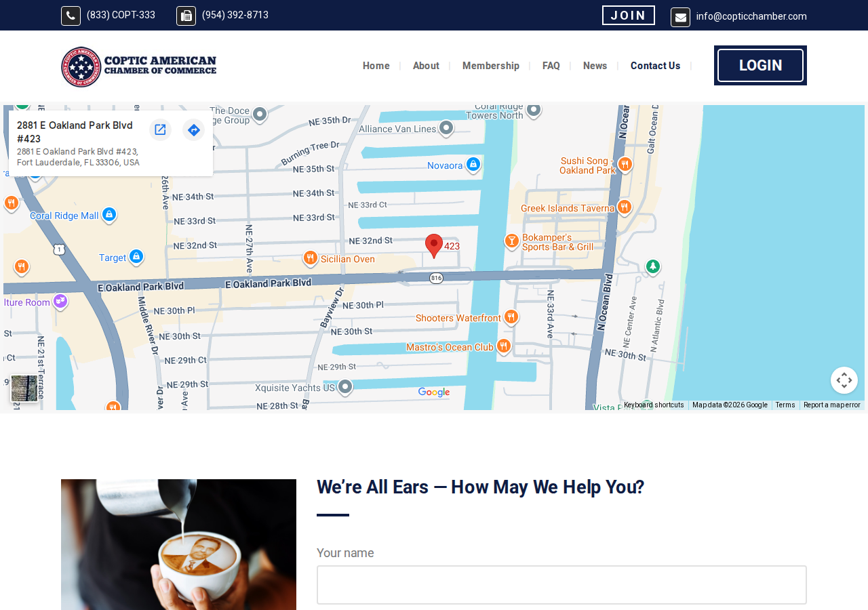The height and width of the screenshot is (610, 868).
Task: Open Keyboard shortcuts on the map
Action: tap(654, 405)
